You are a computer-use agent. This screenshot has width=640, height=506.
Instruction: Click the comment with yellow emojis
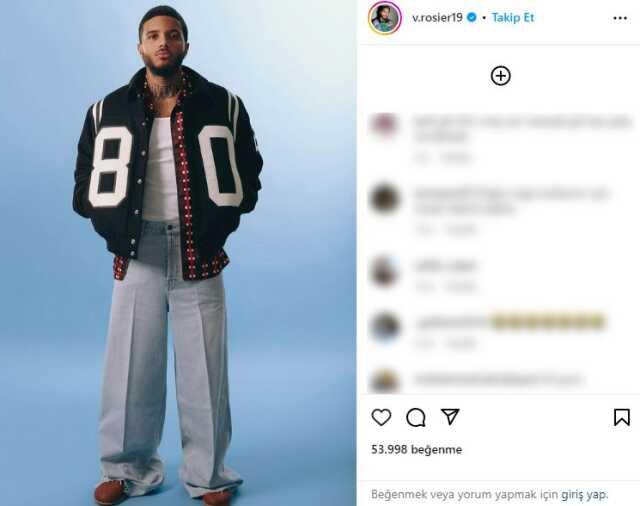point(510,322)
